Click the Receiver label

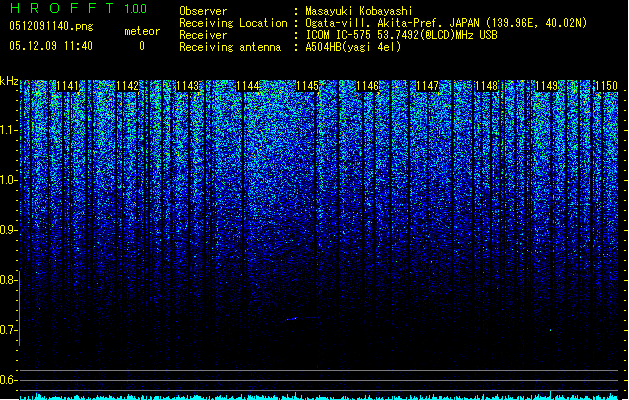203,35
